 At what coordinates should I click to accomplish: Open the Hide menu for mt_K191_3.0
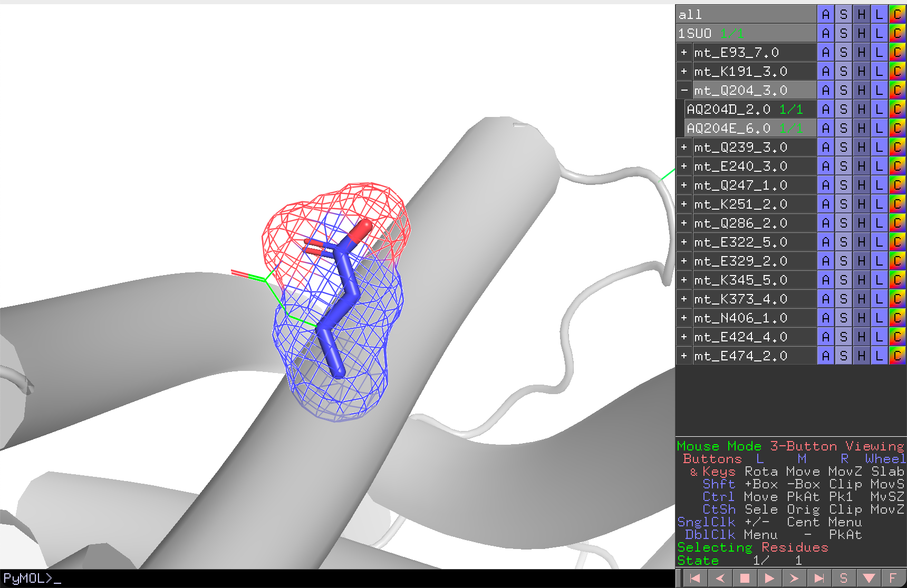(861, 71)
